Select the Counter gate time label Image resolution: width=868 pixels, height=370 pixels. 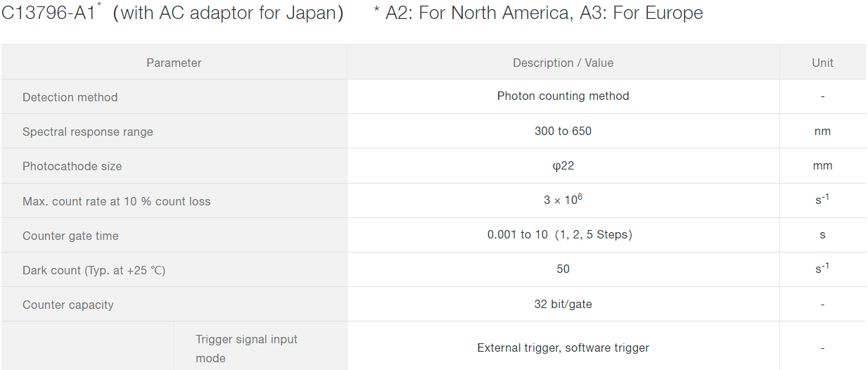(70, 236)
